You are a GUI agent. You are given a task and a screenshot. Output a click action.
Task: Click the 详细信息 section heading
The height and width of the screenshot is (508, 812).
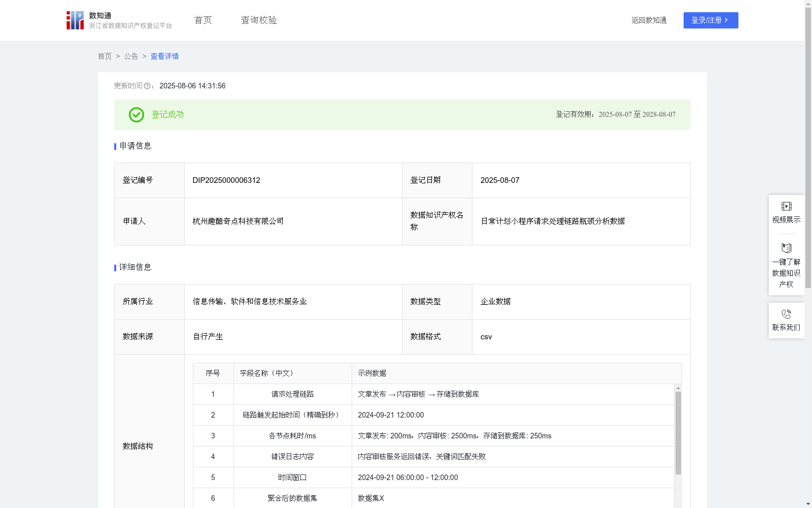pos(136,268)
